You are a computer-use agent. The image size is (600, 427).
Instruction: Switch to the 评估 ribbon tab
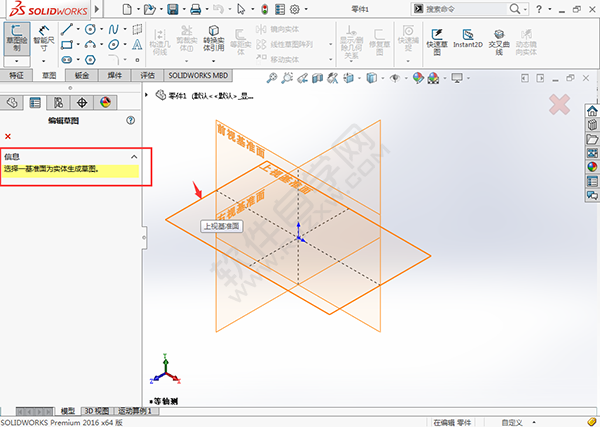coord(147,75)
